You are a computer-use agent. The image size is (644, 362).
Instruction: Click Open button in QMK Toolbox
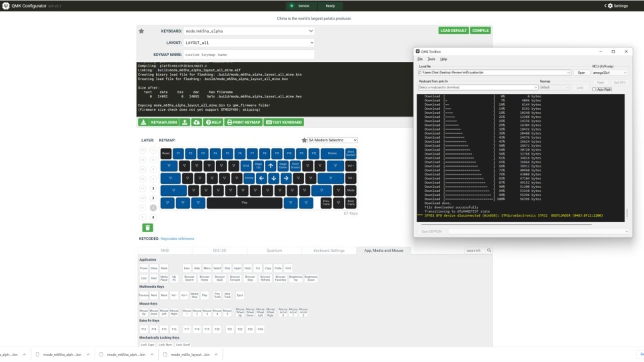pos(581,73)
